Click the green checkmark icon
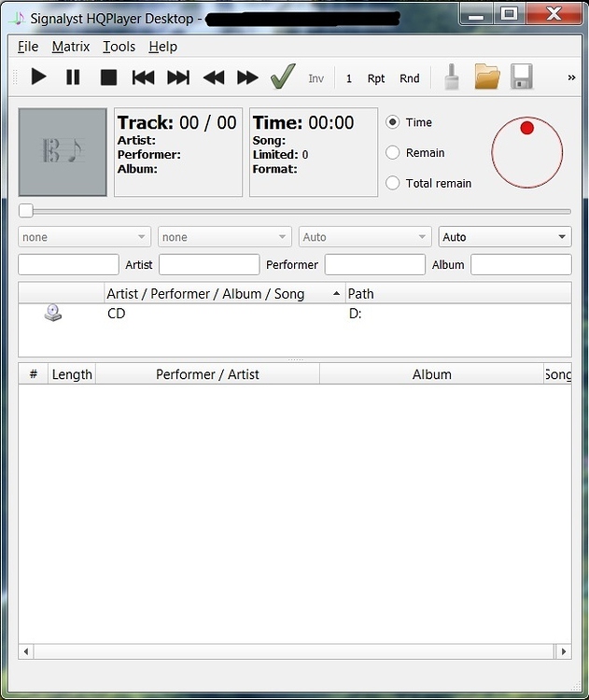 pos(283,77)
